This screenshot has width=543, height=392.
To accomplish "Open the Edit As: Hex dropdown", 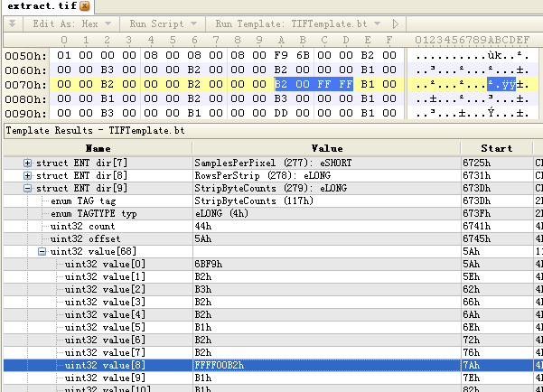I will 71,23.
